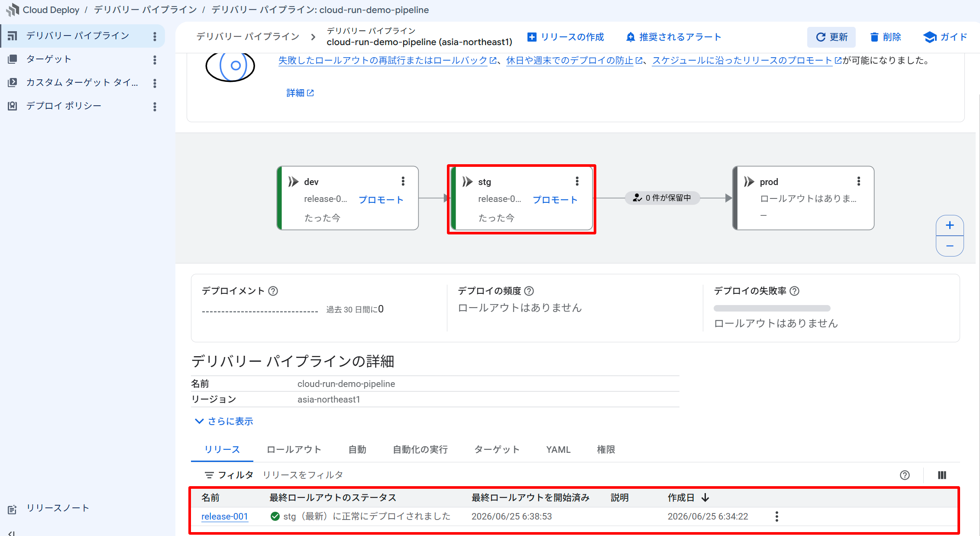The height and width of the screenshot is (536, 980).
Task: Switch to the 自動化の実行 tab
Action: pos(420,450)
